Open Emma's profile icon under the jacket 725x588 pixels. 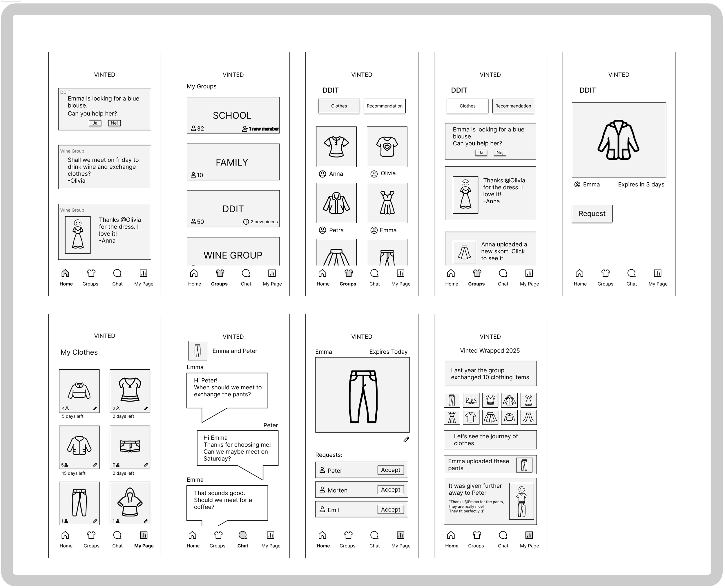pyautogui.click(x=577, y=185)
